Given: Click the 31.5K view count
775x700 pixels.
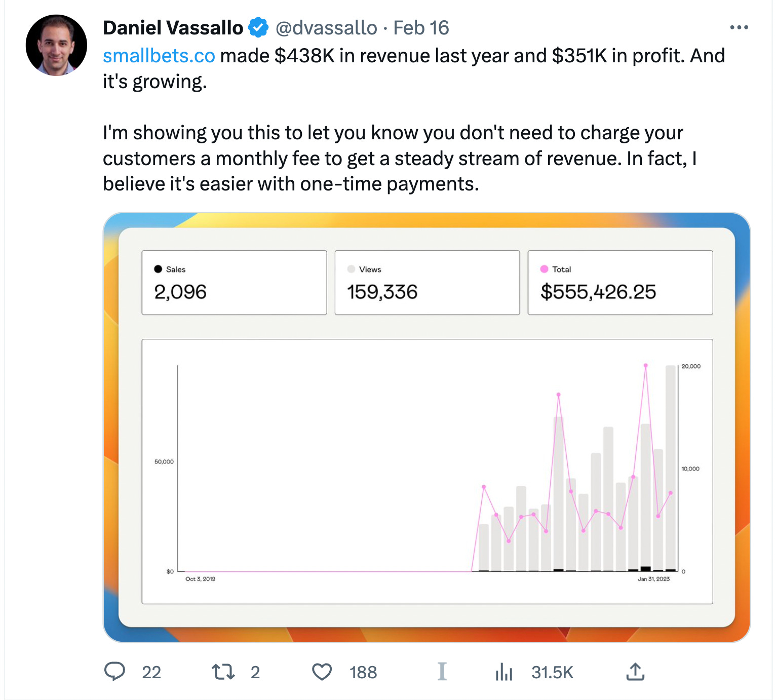Looking at the screenshot, I should point(552,673).
